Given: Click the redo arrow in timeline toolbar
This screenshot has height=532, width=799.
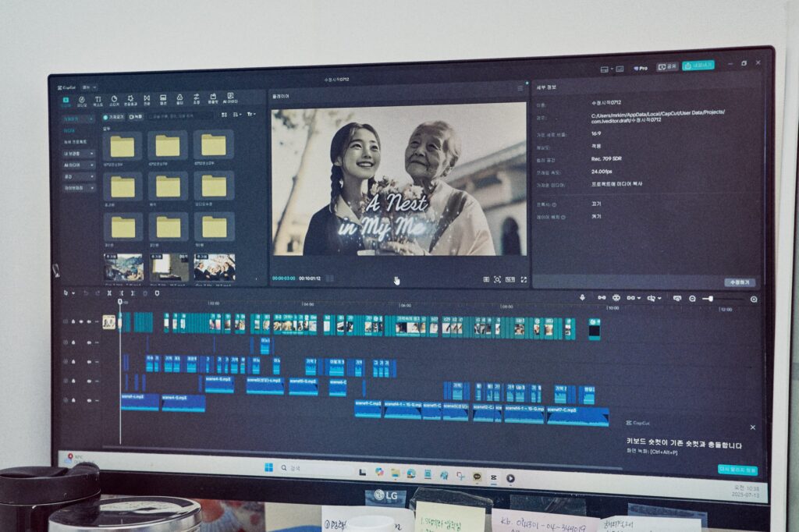Looking at the screenshot, I should [x=97, y=293].
